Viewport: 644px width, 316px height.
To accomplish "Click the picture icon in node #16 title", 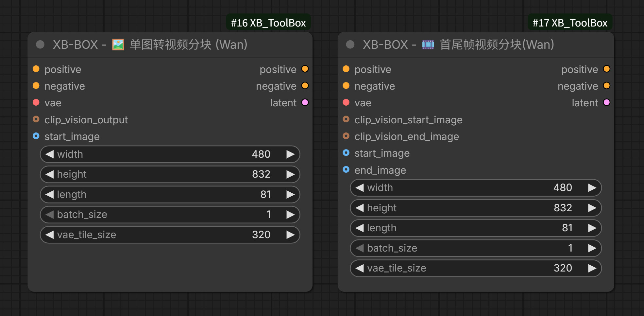I will click(x=118, y=44).
